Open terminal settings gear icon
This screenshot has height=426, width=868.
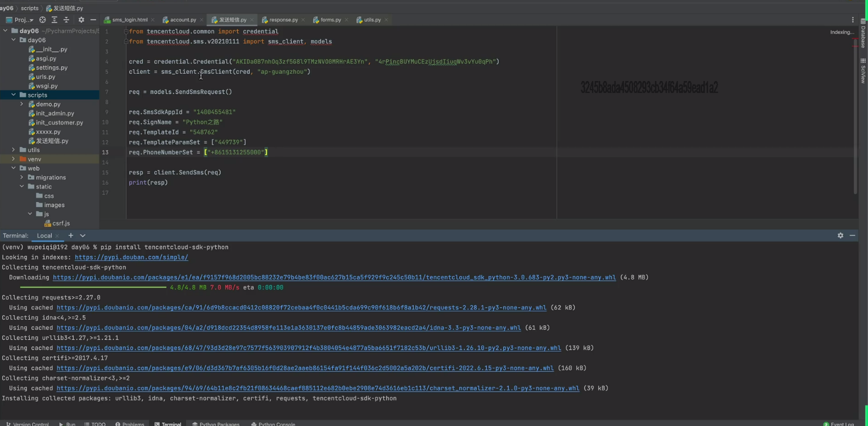[x=840, y=236]
